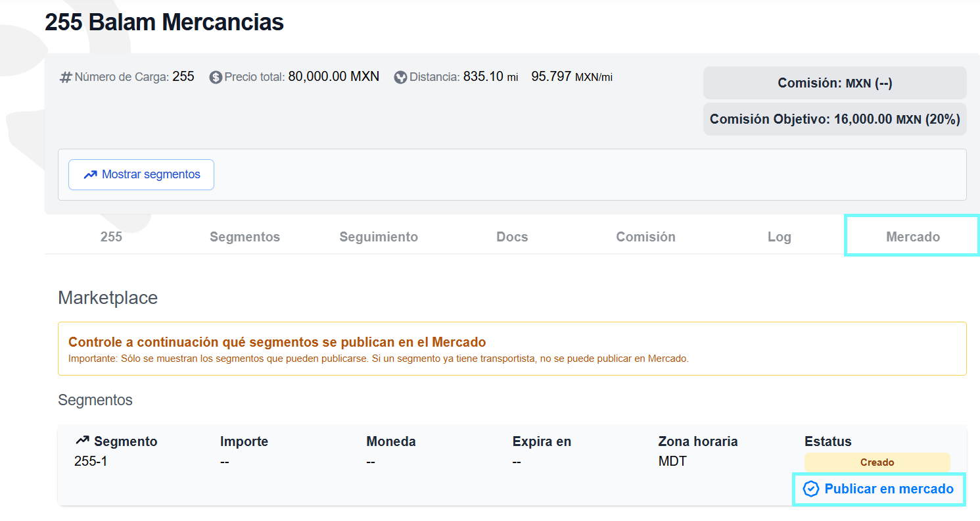Click the check badge icon in Publicar en mercado
Image resolution: width=980 pixels, height=521 pixels.
[x=811, y=489]
